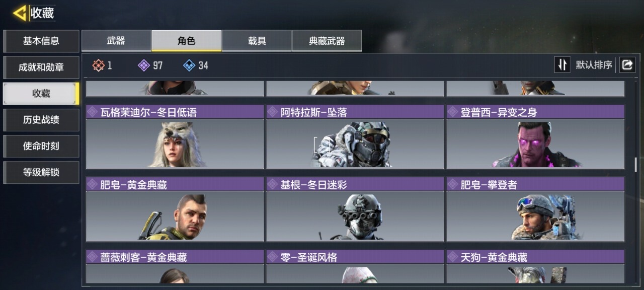This screenshot has width=644, height=290.
Task: Click rarity diamond icon on 基根-冬日迷彩
Action: pos(273,184)
